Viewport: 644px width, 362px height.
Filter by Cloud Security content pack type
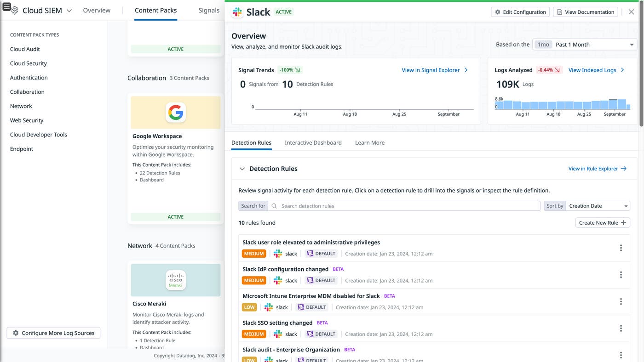29,63
